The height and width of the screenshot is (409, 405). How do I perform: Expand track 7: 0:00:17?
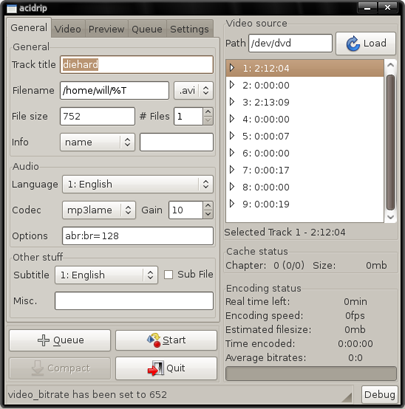point(232,170)
